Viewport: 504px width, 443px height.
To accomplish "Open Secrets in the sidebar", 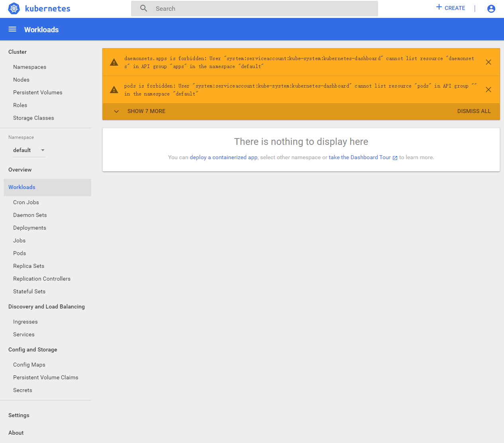I will [23, 390].
